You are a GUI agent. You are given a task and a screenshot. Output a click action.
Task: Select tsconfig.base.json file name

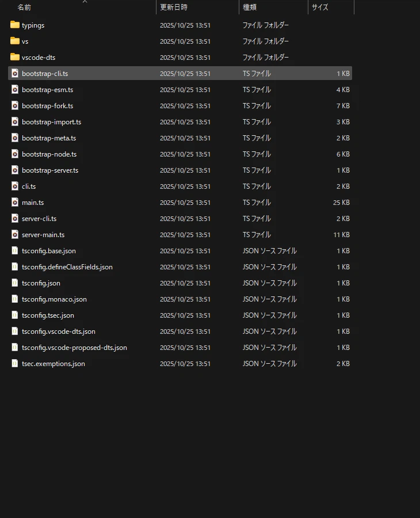[49, 251]
